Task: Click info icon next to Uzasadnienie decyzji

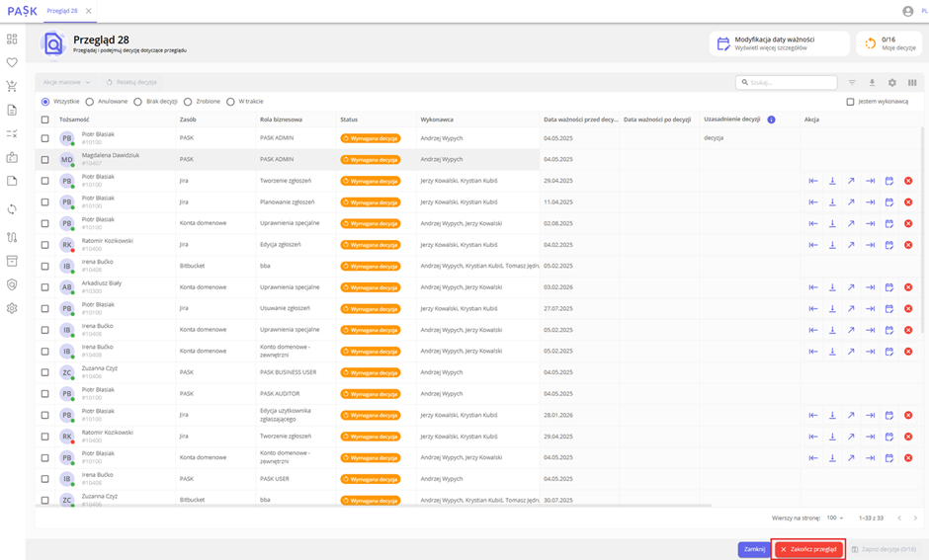Action: [x=771, y=120]
